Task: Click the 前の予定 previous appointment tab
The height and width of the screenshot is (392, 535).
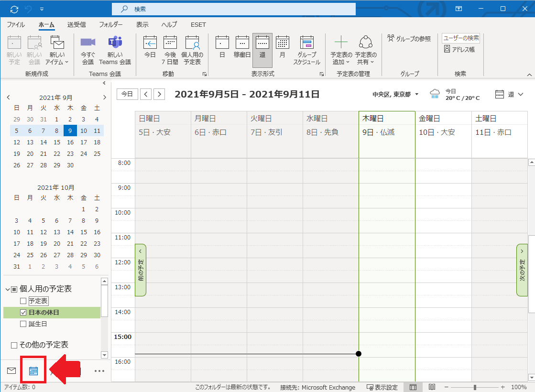Action: (141, 270)
